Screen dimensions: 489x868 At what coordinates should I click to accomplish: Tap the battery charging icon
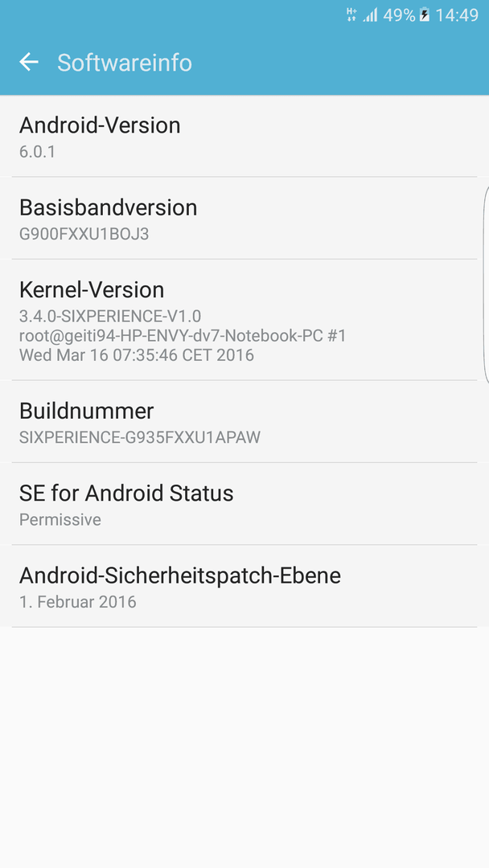pos(424,15)
